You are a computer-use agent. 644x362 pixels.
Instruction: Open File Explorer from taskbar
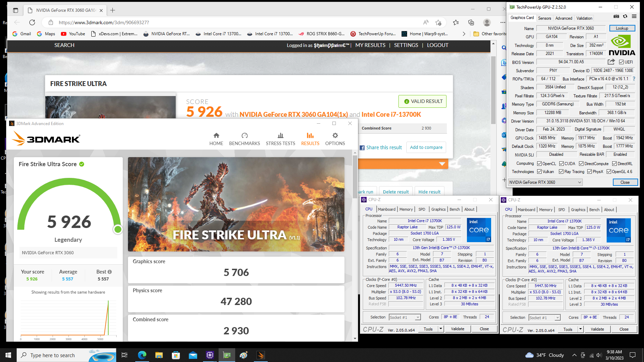(159, 355)
